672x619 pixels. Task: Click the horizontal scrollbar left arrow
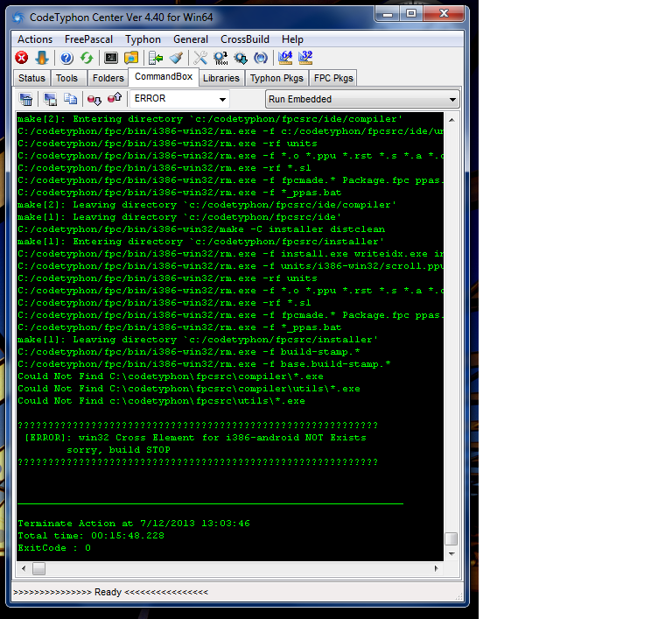click(24, 569)
